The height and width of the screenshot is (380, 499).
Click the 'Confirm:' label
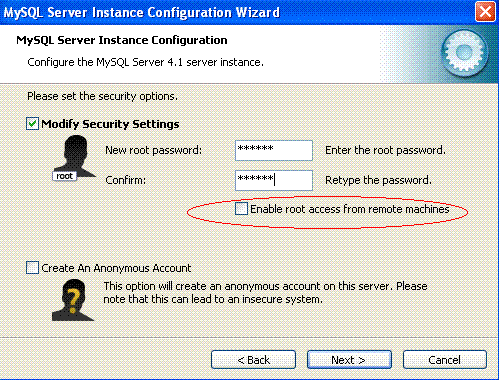tap(126, 180)
